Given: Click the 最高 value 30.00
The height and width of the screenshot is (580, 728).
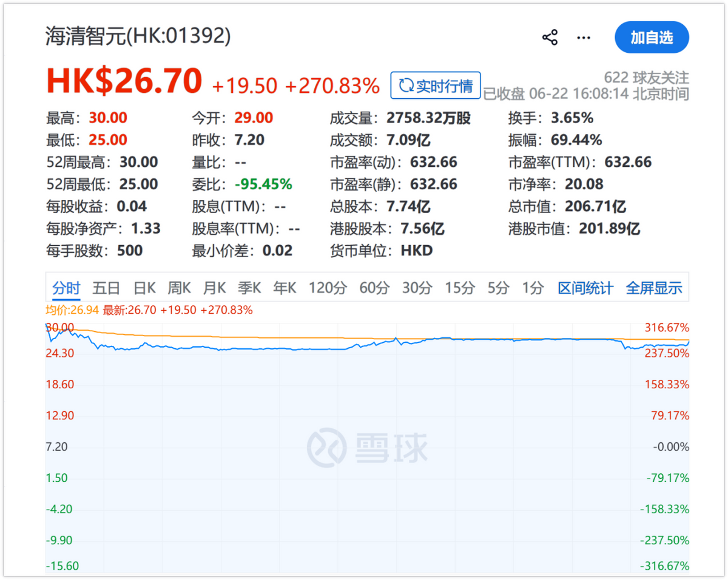Looking at the screenshot, I should [x=108, y=118].
